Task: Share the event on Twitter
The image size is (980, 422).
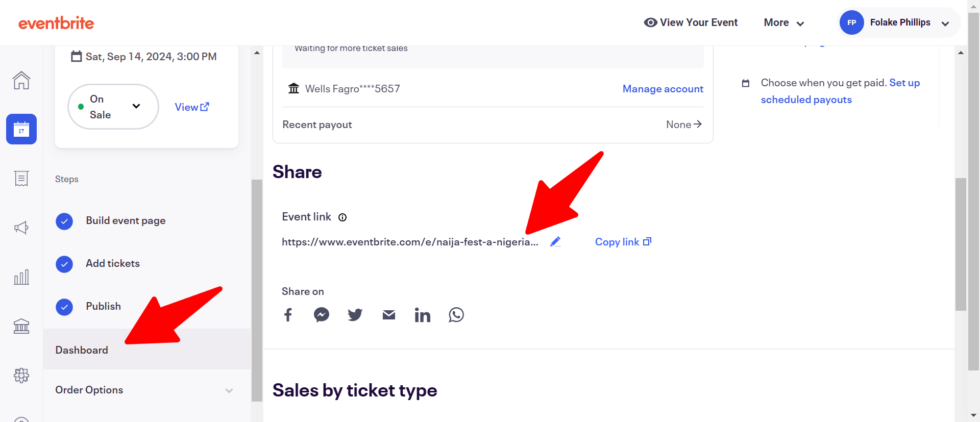Action: 355,315
